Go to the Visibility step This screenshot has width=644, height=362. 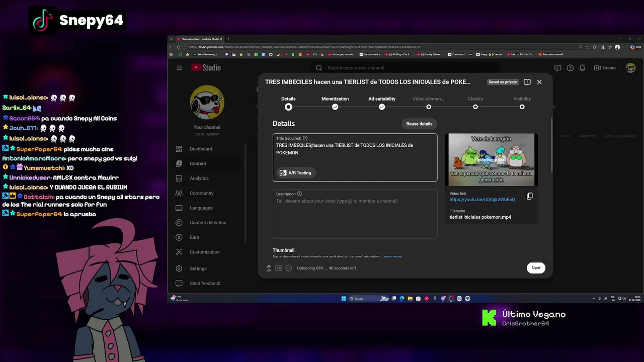point(522,102)
